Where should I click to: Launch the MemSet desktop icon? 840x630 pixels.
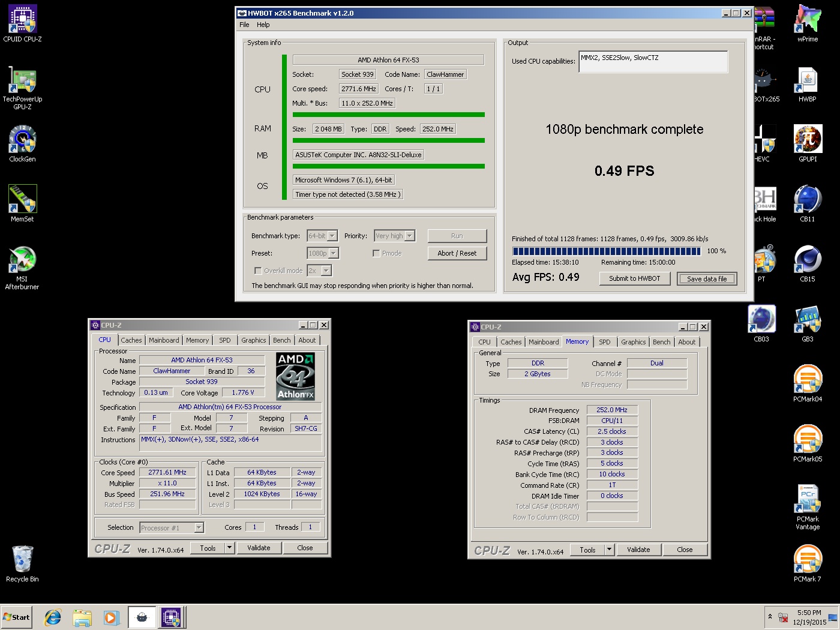pyautogui.click(x=22, y=203)
